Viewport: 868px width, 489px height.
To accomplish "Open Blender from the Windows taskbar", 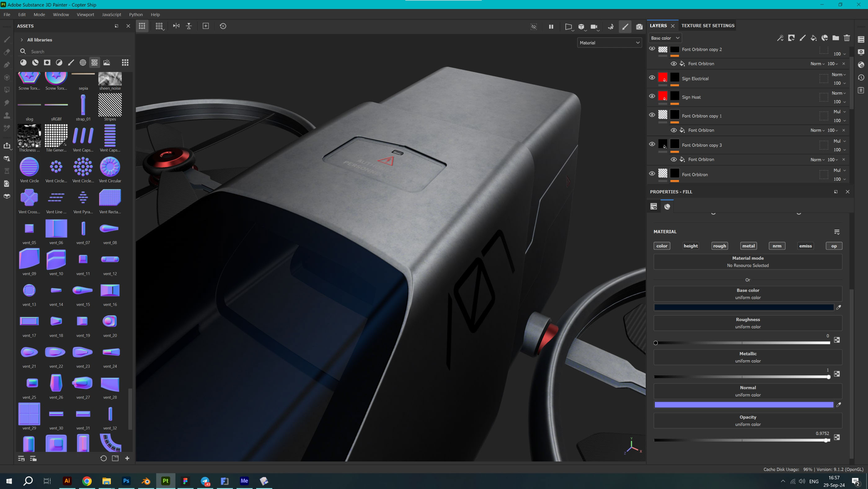I will [146, 481].
